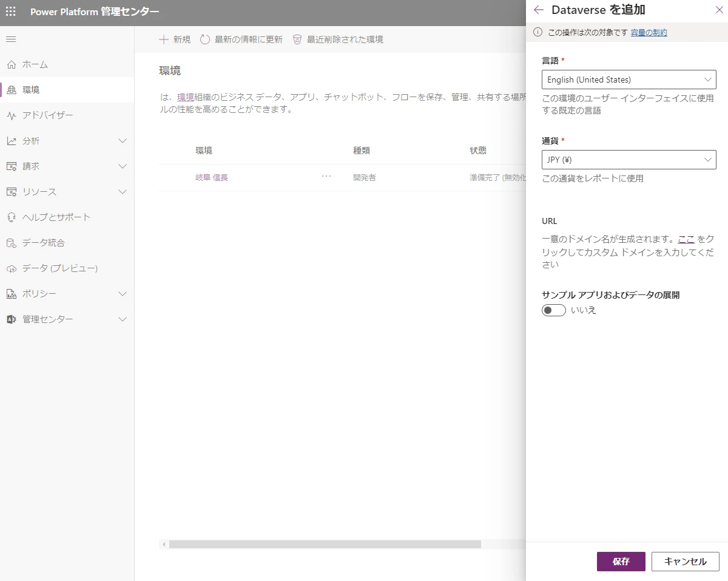Close the Dataverse を追加 panel
Viewport: 728px width, 581px height.
[720, 10]
